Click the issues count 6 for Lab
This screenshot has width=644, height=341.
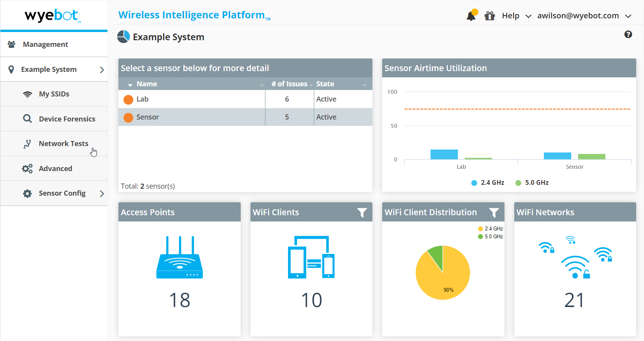(287, 99)
